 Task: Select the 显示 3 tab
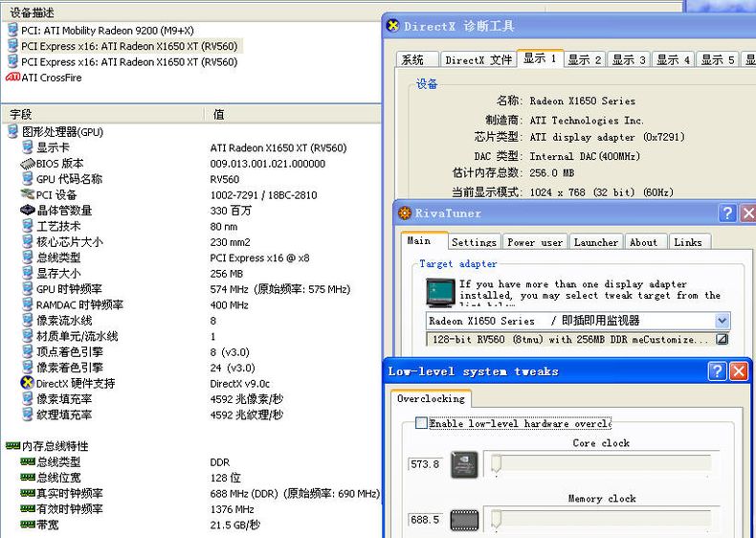click(x=629, y=60)
